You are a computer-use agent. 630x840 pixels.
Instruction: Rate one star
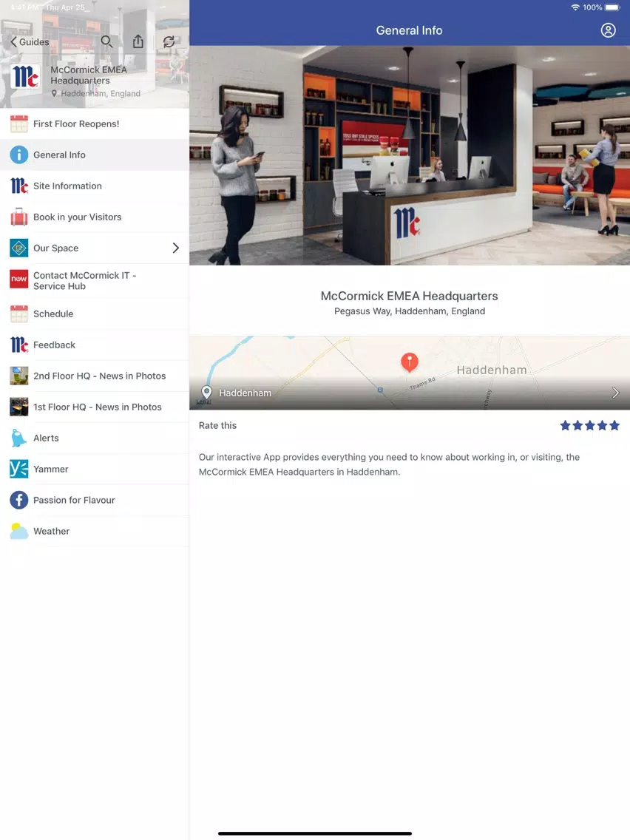(x=565, y=425)
